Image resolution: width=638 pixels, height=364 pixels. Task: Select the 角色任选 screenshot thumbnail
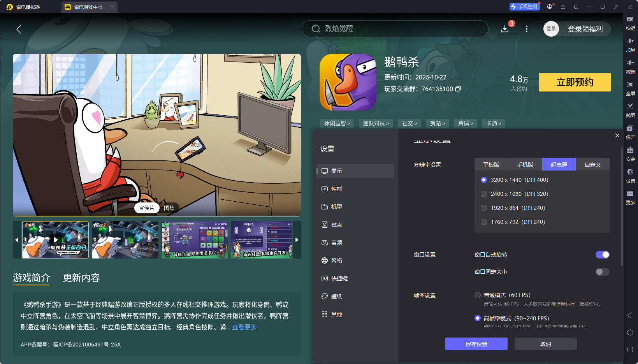[262, 240]
